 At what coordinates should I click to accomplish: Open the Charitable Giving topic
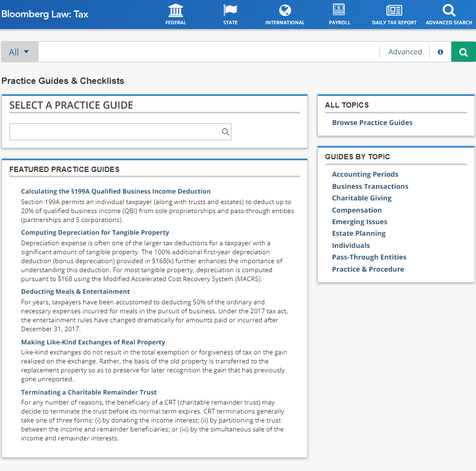tap(362, 198)
